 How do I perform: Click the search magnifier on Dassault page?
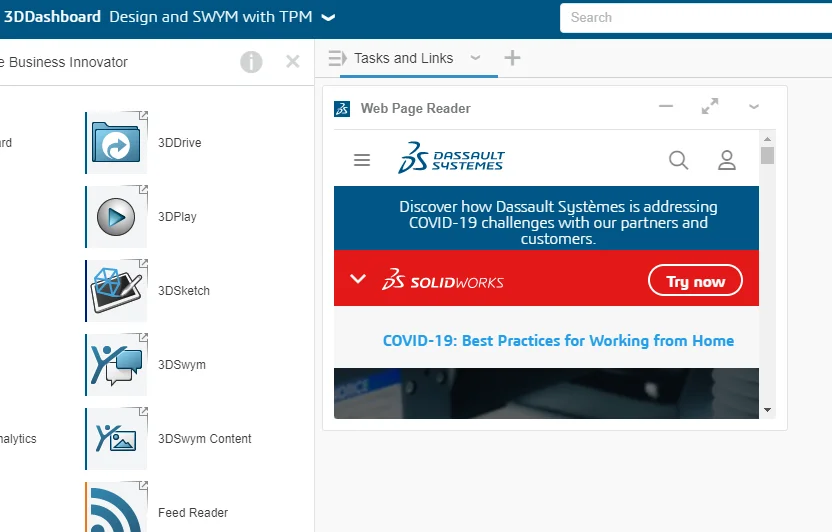pyautogui.click(x=678, y=160)
